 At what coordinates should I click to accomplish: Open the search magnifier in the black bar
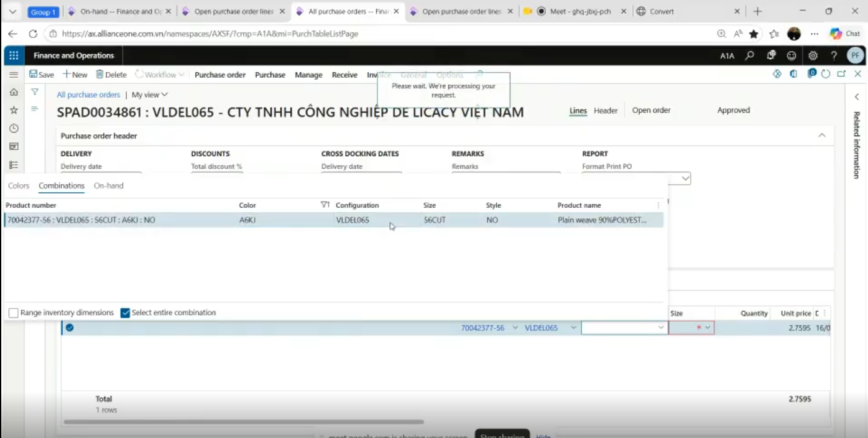750,55
